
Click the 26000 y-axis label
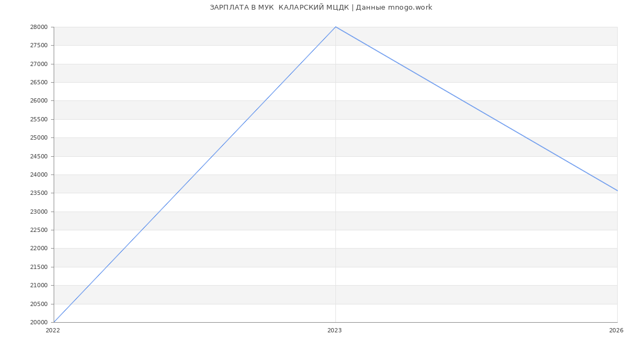(39, 100)
